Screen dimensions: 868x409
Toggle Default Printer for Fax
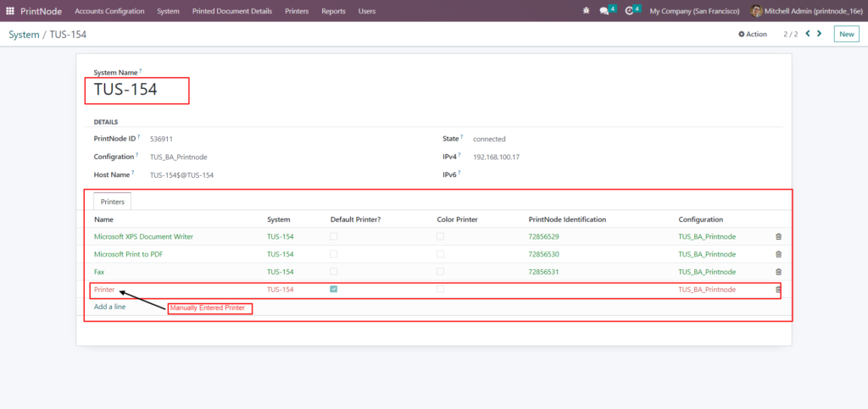[x=333, y=272]
